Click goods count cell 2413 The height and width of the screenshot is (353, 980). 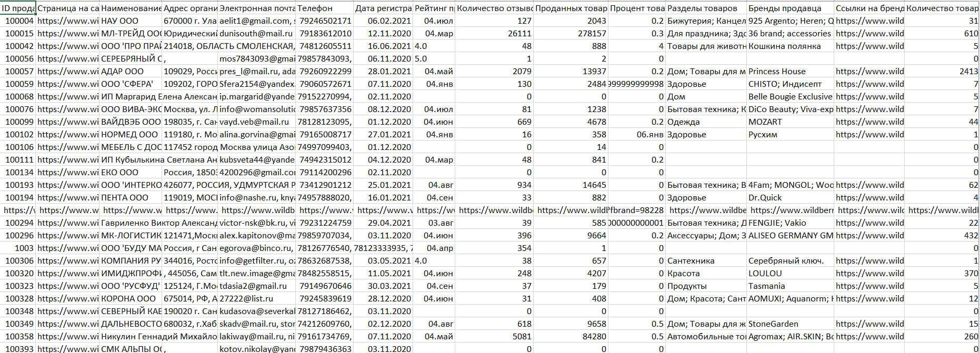pos(942,71)
